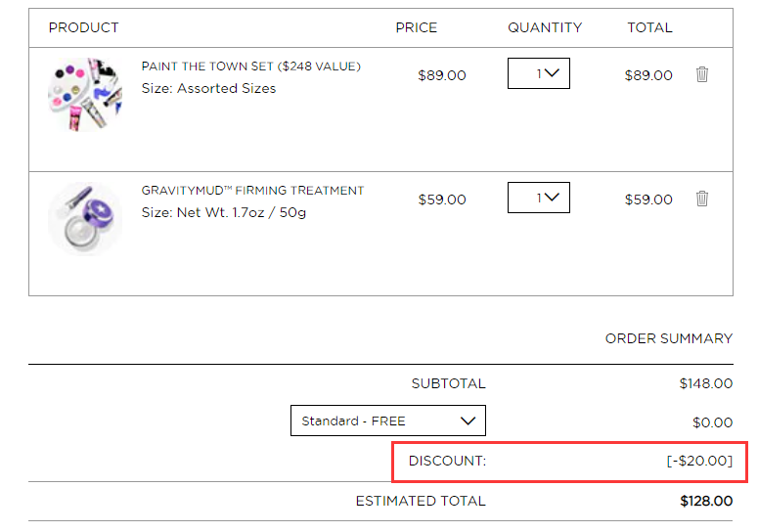Expand the Standard - FREE shipping dropdown

click(x=387, y=421)
